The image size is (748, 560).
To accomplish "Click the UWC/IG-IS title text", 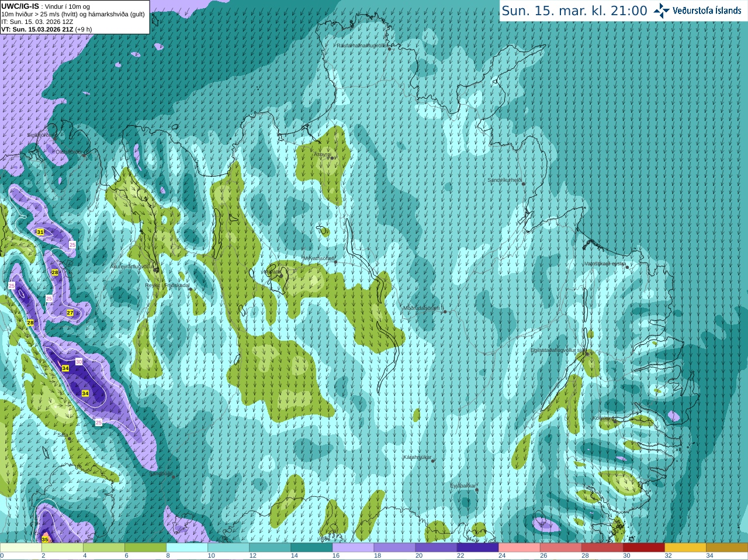I will coord(20,6).
